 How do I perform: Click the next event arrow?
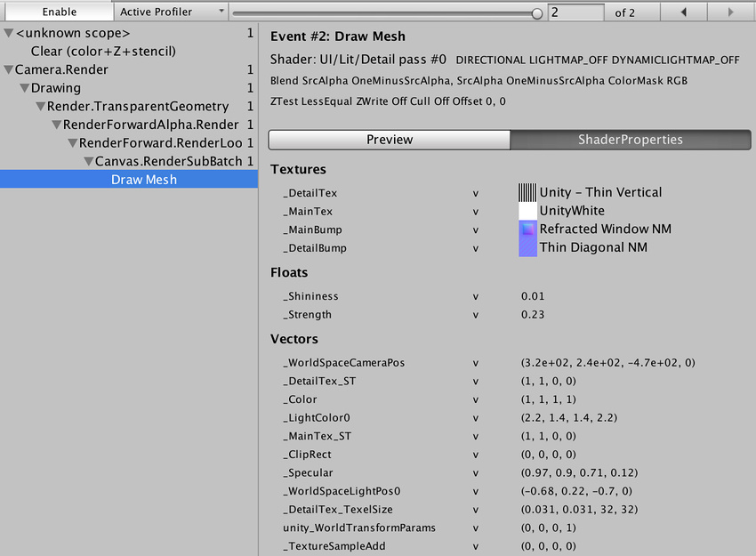click(729, 12)
